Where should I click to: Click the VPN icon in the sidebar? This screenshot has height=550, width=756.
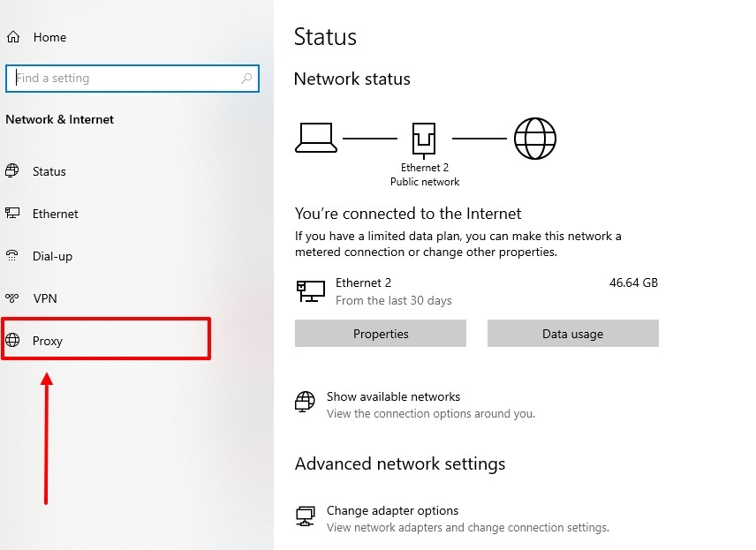click(x=14, y=298)
